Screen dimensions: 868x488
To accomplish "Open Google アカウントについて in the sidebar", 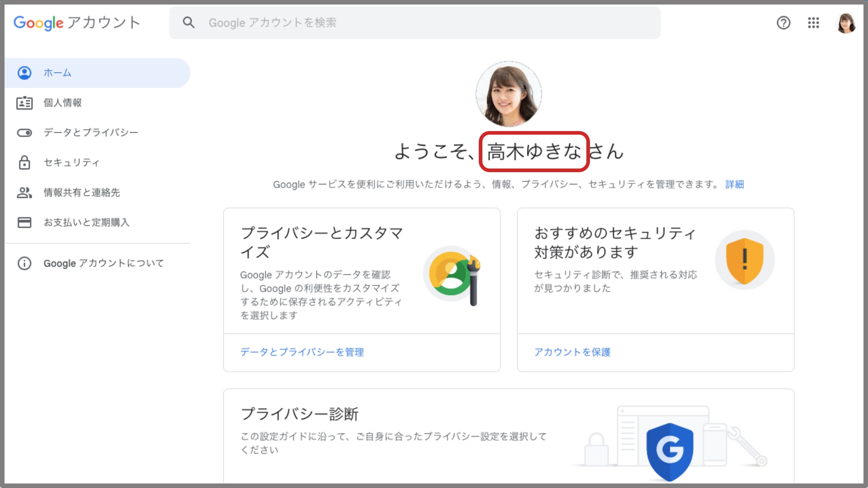I will tap(97, 263).
